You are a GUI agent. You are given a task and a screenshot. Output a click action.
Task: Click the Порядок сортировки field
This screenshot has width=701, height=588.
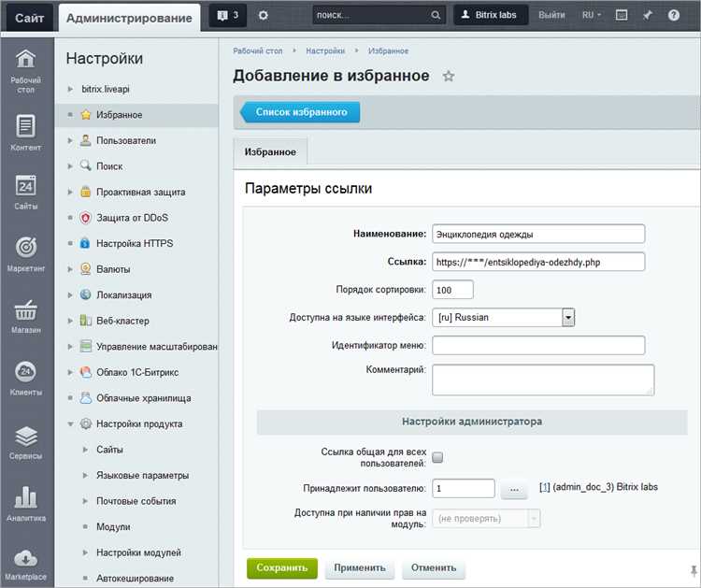[452, 290]
